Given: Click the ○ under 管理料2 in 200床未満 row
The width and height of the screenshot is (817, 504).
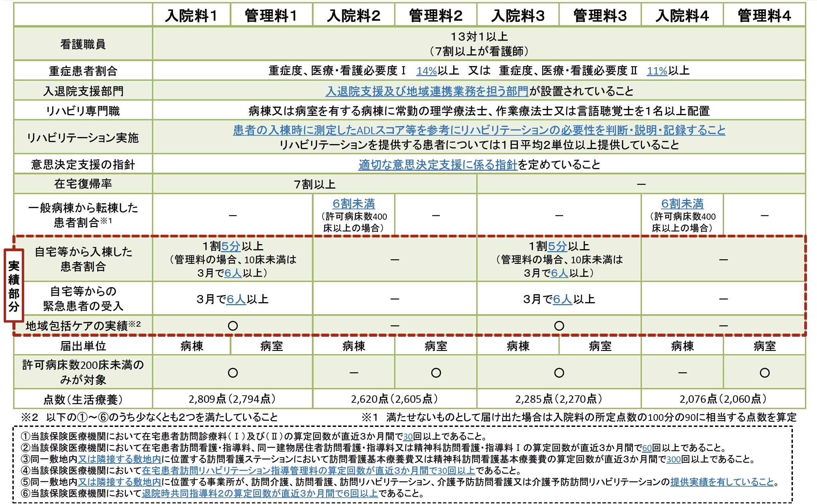Looking at the screenshot, I should pyautogui.click(x=436, y=373).
